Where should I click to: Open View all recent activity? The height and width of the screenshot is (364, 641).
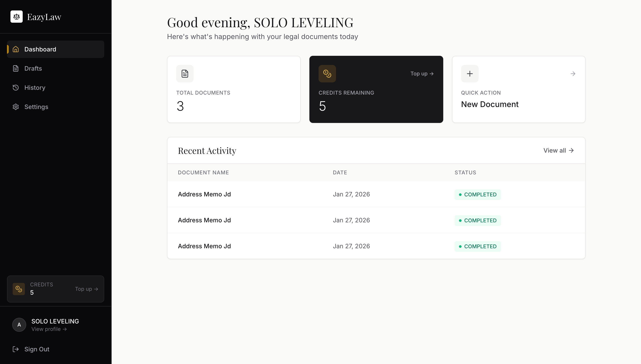coord(558,150)
